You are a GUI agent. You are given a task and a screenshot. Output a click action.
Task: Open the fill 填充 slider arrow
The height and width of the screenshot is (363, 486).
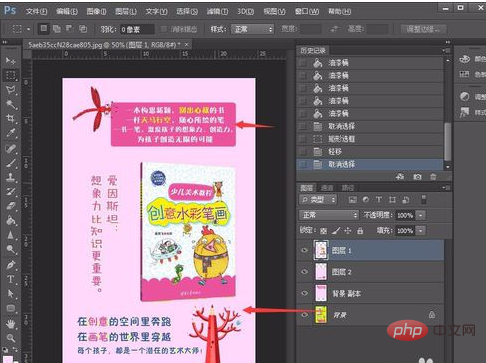point(421,230)
